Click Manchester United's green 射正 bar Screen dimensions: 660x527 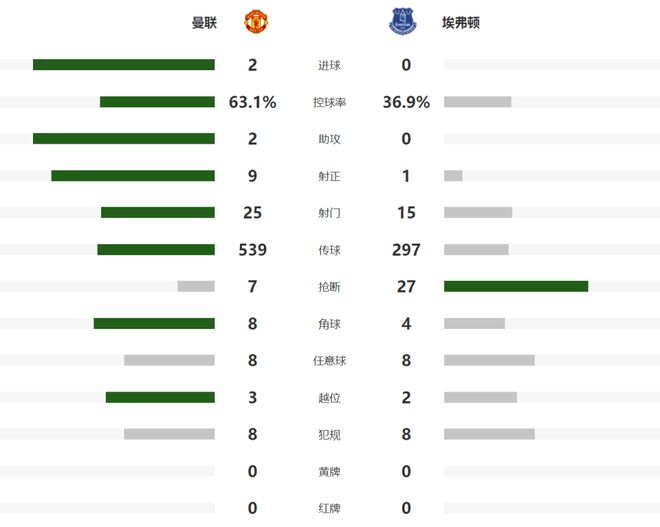133,176
